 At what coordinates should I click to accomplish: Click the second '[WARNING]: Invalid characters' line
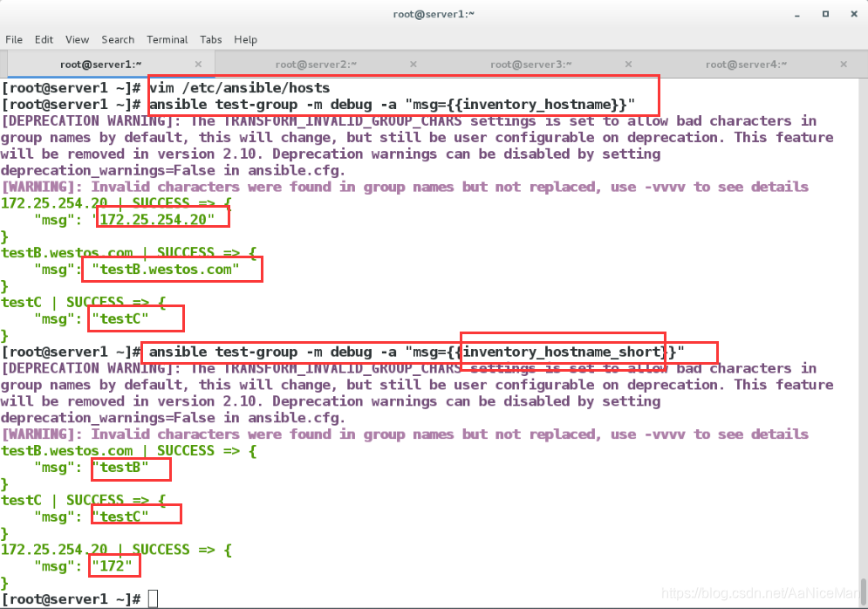point(405,435)
